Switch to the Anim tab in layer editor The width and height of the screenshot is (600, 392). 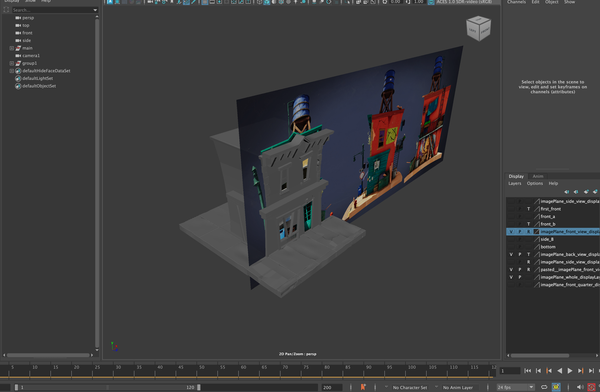tap(538, 176)
